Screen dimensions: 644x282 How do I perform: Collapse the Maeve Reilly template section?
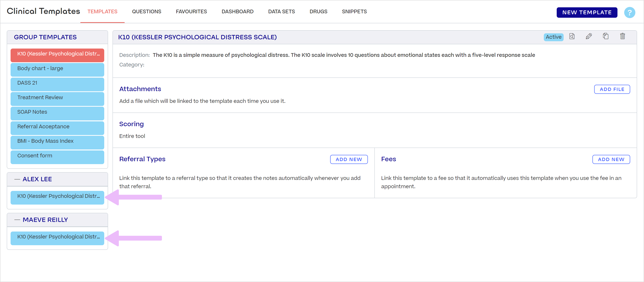coord(17,220)
